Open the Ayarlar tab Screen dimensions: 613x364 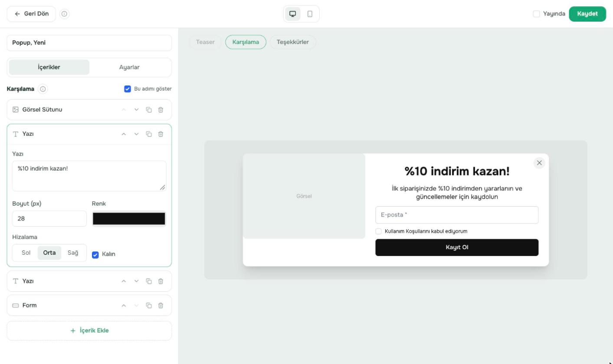(129, 67)
